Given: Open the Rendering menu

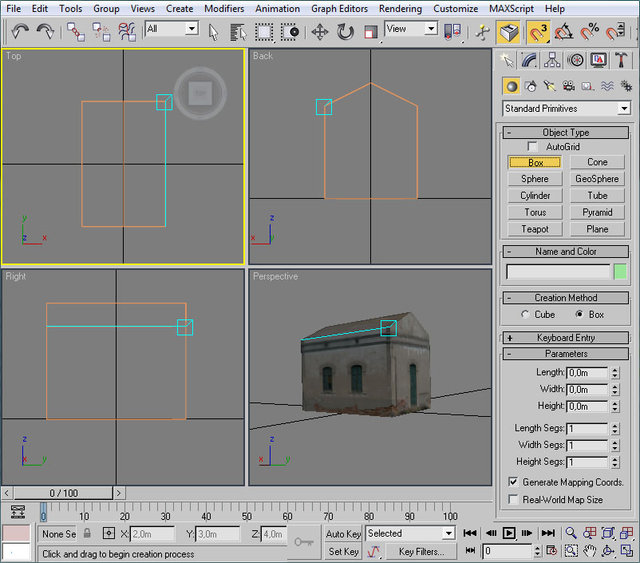Looking at the screenshot, I should pyautogui.click(x=400, y=8).
